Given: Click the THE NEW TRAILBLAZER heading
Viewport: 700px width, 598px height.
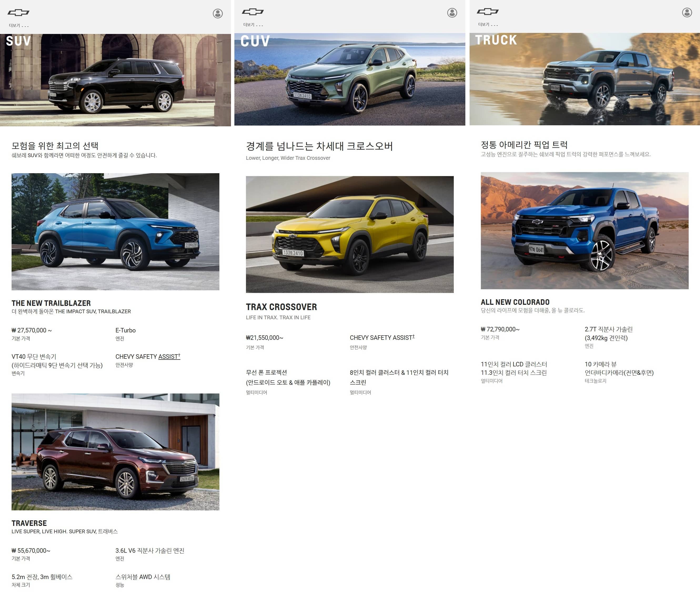Looking at the screenshot, I should click(x=51, y=303).
